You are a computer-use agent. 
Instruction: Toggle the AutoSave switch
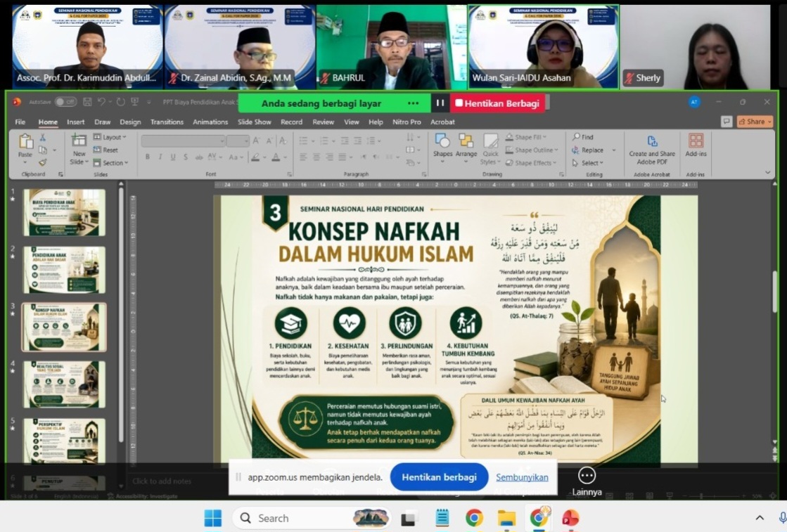tap(65, 102)
